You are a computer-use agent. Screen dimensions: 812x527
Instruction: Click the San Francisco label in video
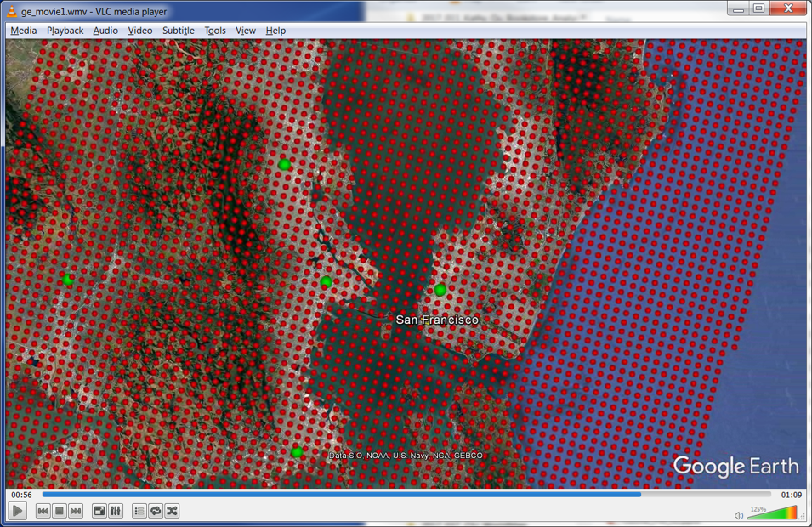437,320
